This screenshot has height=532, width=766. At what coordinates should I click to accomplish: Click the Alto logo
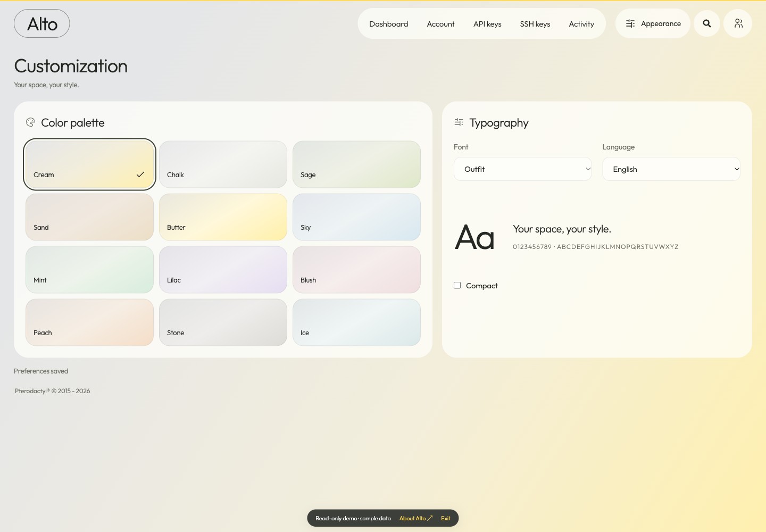click(x=42, y=23)
